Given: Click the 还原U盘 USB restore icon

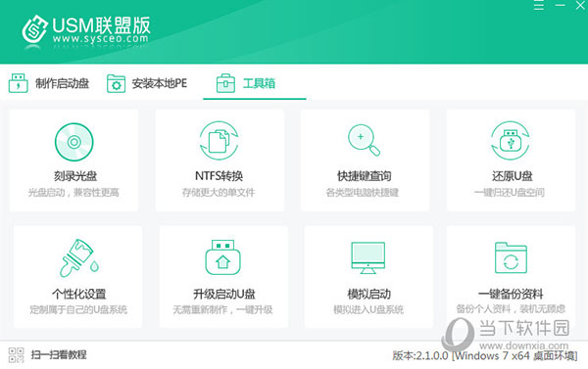Looking at the screenshot, I should 511,141.
